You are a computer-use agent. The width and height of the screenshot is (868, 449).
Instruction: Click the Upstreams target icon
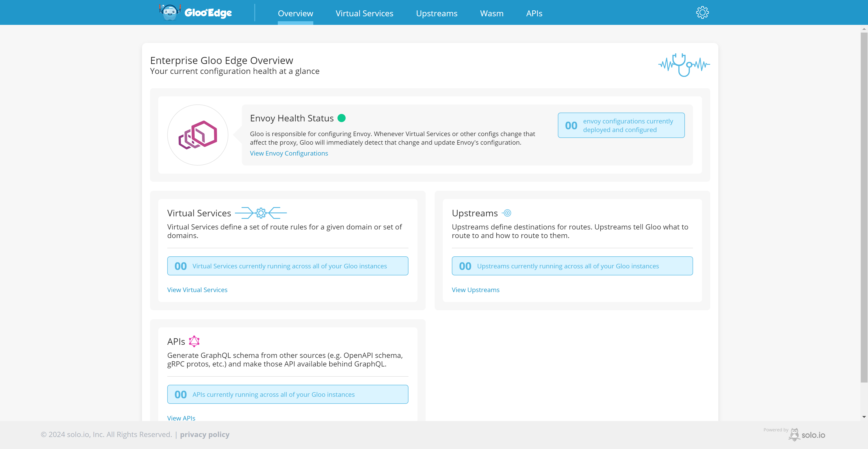click(x=506, y=213)
